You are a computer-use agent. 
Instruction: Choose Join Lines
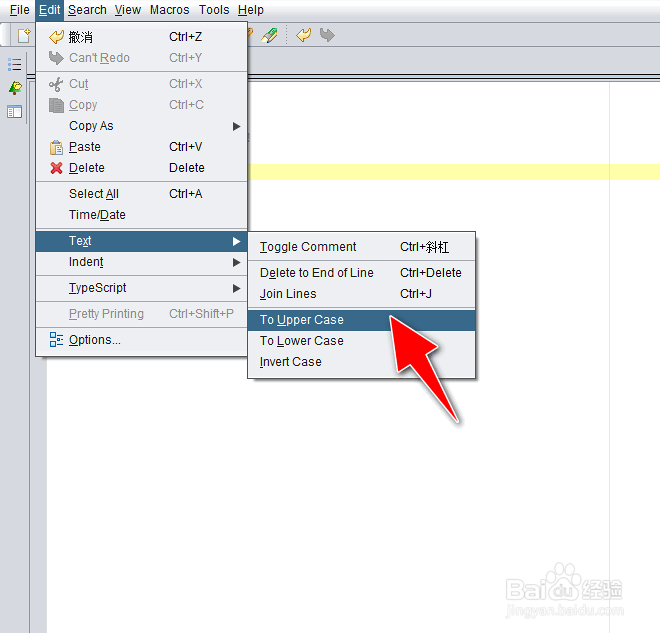point(362,294)
